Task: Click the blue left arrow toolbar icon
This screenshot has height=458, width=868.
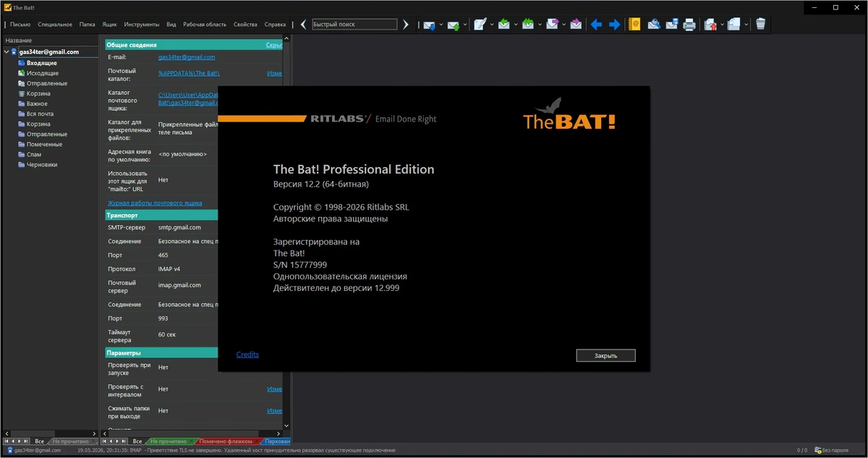Action: [596, 25]
